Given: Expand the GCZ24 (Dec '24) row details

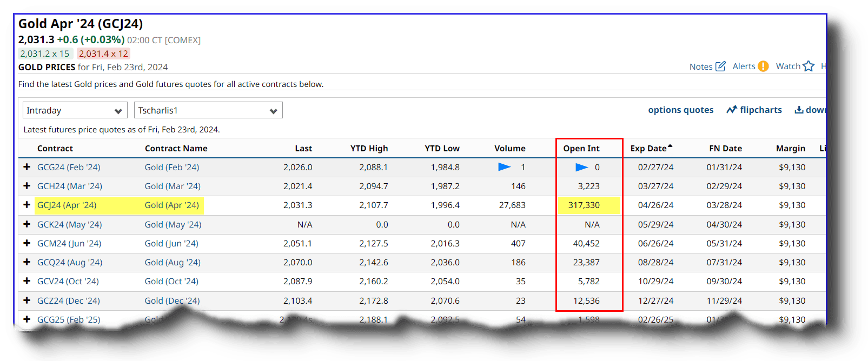Looking at the screenshot, I should click(26, 300).
